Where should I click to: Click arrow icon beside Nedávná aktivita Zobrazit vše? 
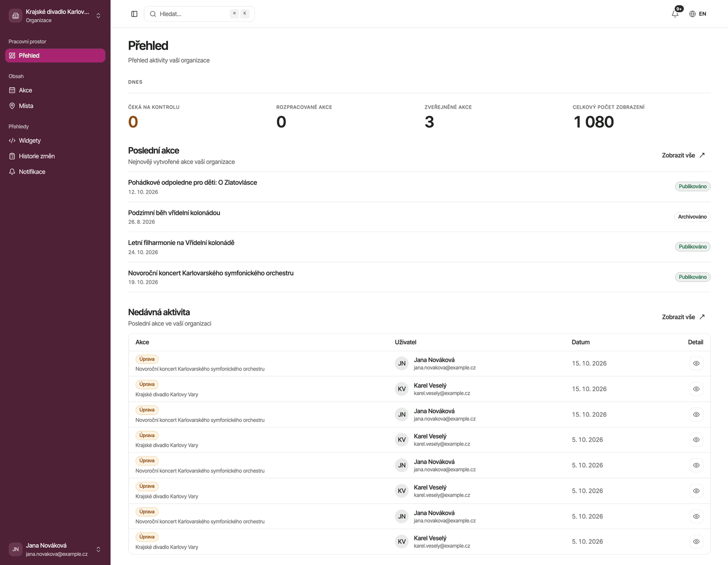[702, 317]
